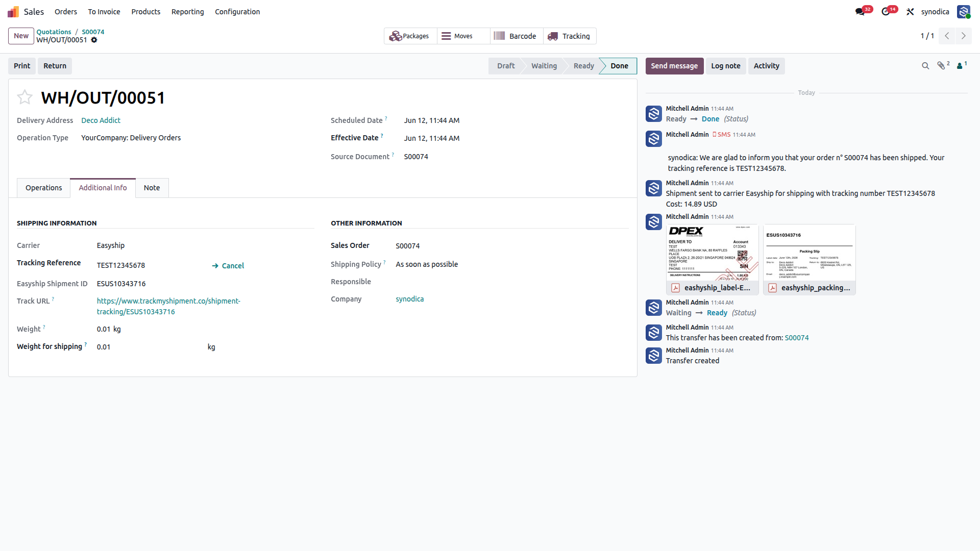This screenshot has height=551, width=980.
Task: Toggle the favorite star for WH/OUT/00051
Action: [24, 97]
